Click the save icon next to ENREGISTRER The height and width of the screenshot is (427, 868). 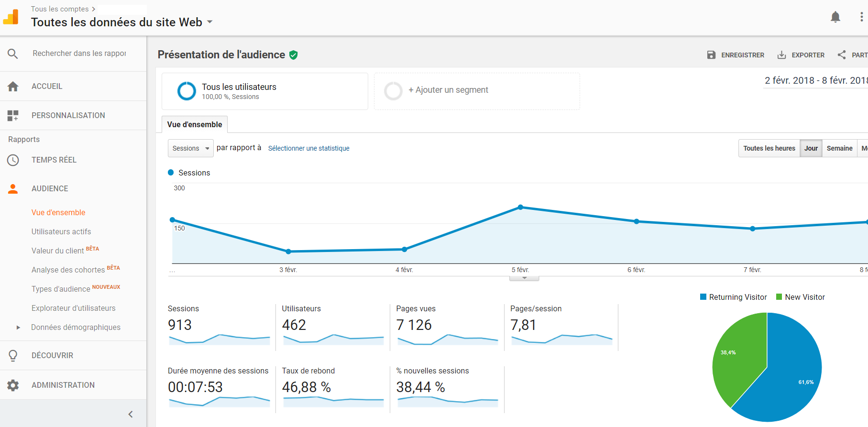[711, 55]
